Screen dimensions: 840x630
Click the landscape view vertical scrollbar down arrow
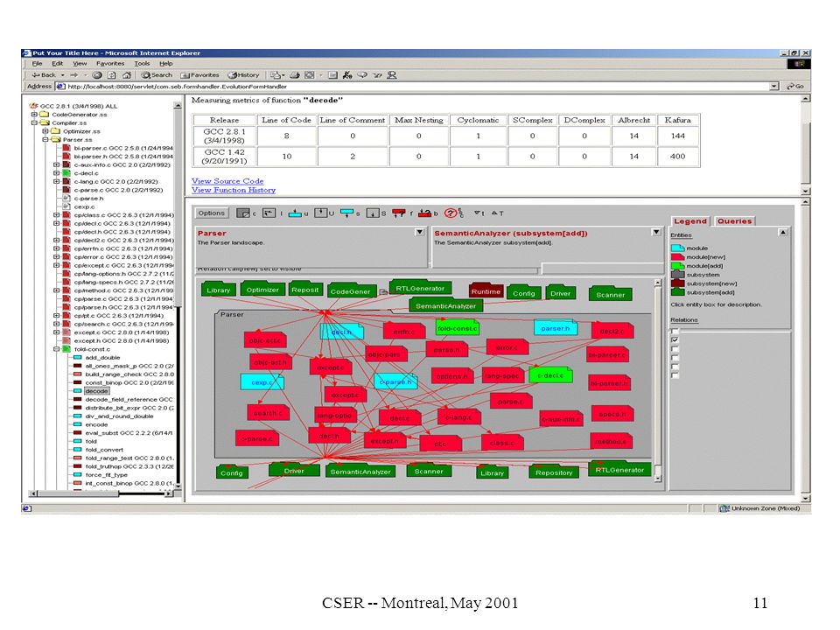coord(658,478)
